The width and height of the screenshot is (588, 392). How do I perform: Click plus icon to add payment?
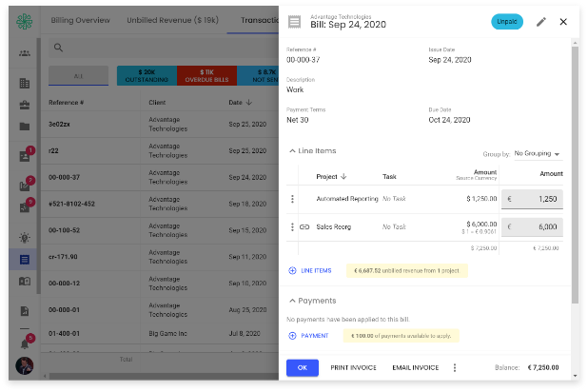tap(292, 336)
